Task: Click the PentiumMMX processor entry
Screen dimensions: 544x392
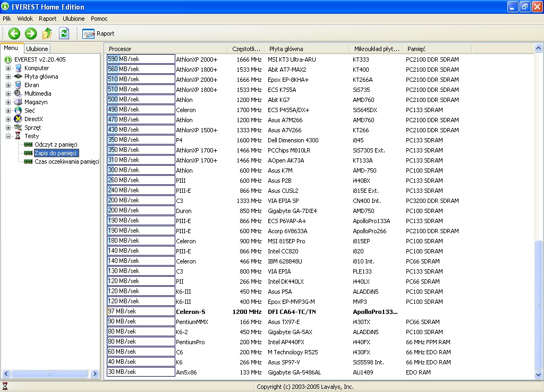Action: (x=192, y=322)
